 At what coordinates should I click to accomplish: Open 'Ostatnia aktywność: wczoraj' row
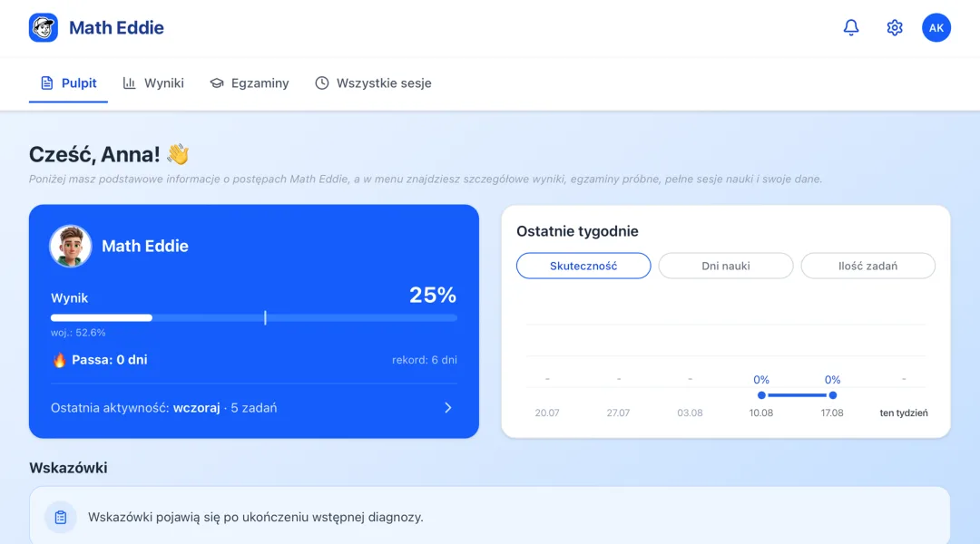(x=254, y=408)
